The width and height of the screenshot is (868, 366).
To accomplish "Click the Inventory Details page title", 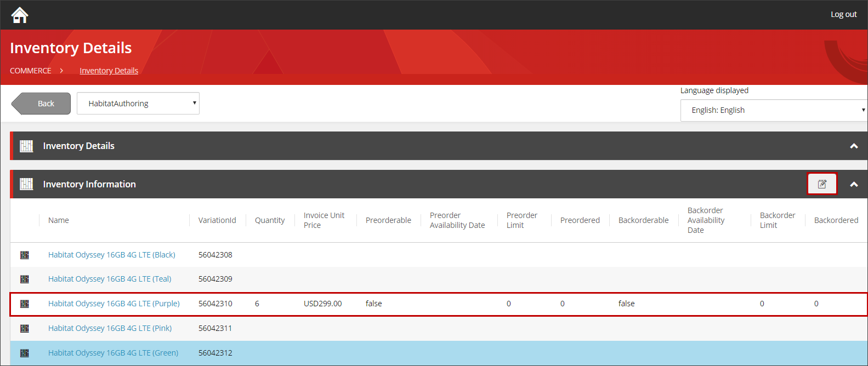I will coord(71,48).
